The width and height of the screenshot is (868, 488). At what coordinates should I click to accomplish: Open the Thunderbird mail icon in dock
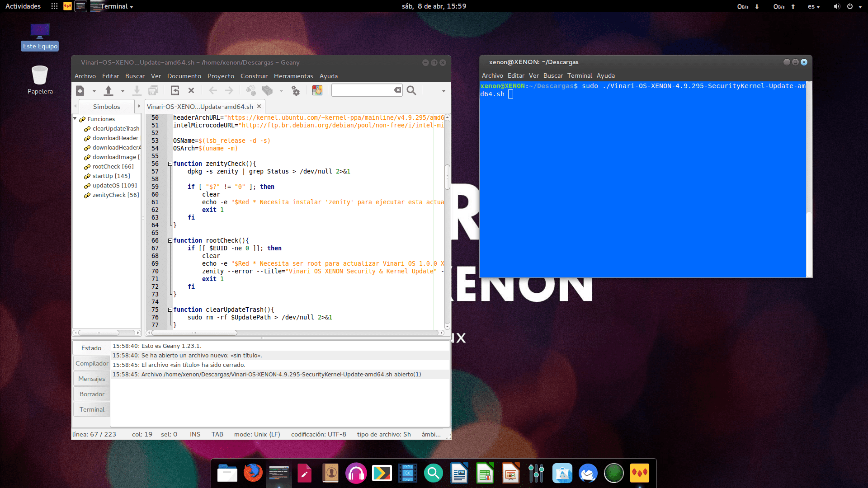coord(588,473)
